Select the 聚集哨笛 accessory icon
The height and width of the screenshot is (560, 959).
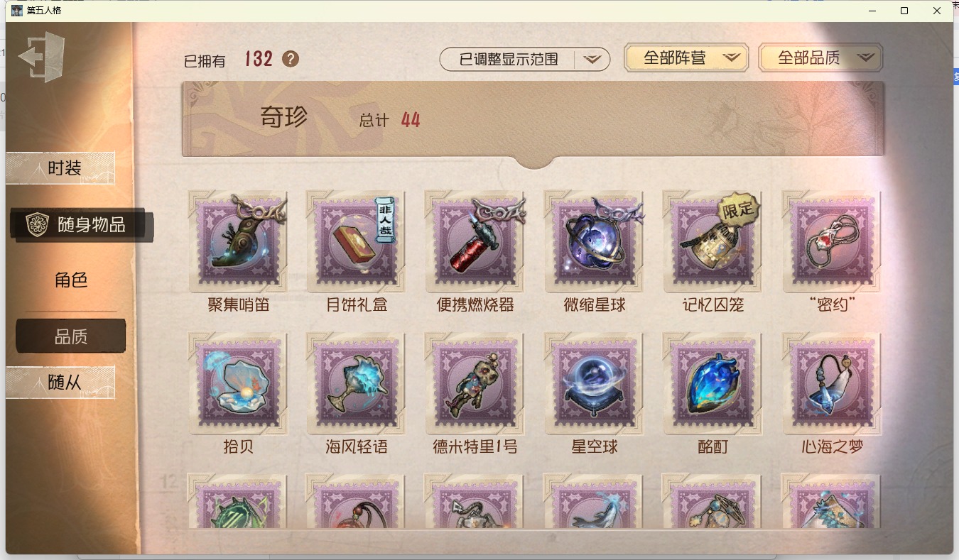238,241
